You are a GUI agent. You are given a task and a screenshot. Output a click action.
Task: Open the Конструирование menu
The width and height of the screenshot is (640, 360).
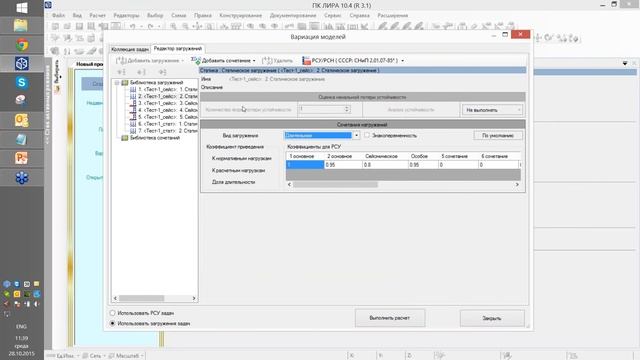[240, 15]
